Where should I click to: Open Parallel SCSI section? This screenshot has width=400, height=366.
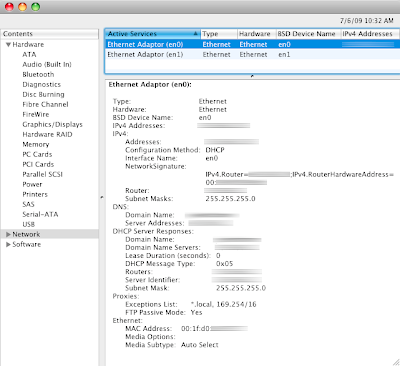pyautogui.click(x=42, y=174)
